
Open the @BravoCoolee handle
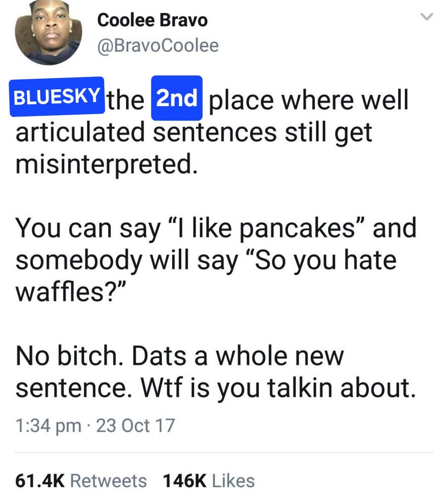click(x=157, y=45)
